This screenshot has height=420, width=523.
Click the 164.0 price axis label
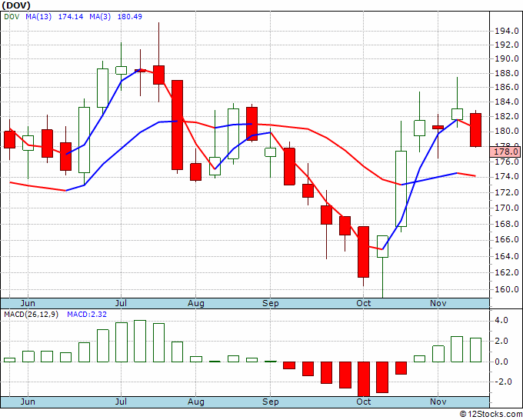pos(506,256)
